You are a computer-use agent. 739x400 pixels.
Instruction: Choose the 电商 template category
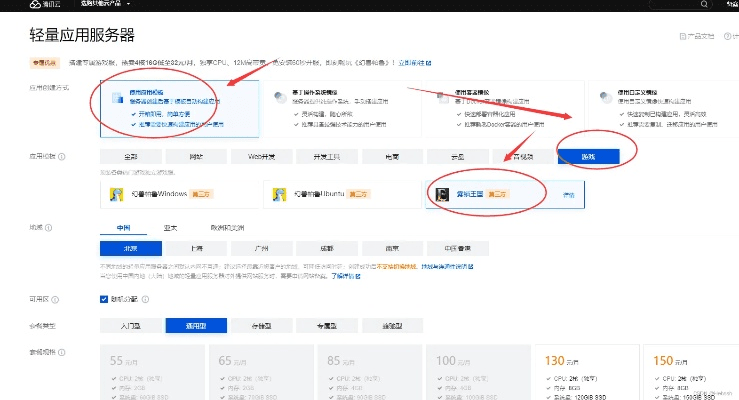pos(392,156)
